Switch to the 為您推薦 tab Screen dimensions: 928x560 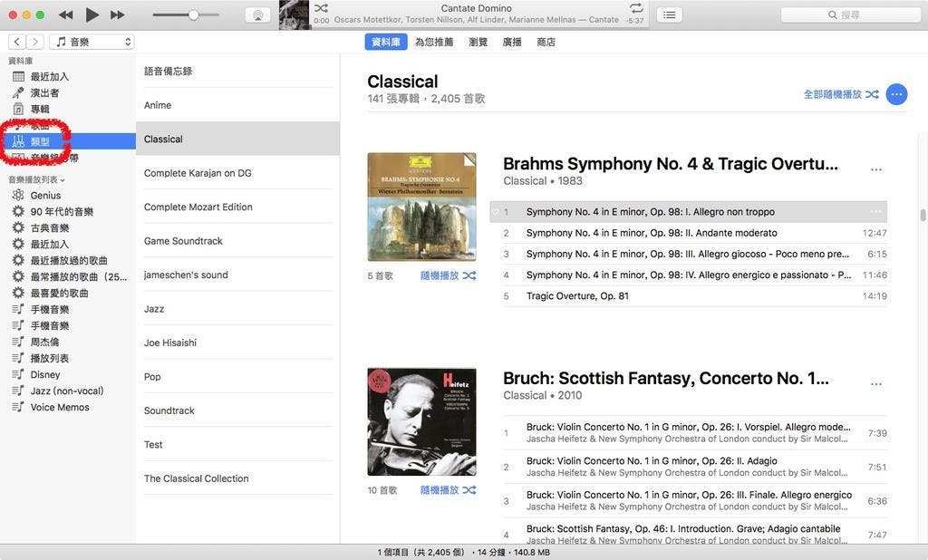point(434,42)
